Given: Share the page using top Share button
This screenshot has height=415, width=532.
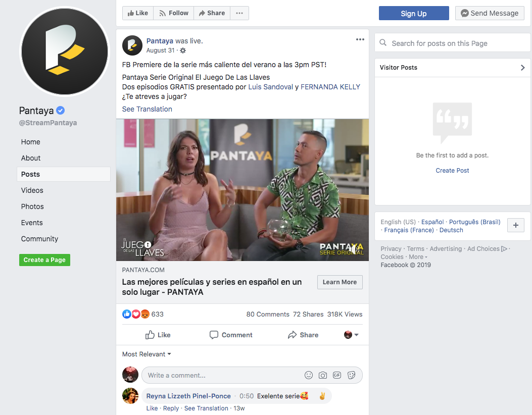Looking at the screenshot, I should point(212,13).
